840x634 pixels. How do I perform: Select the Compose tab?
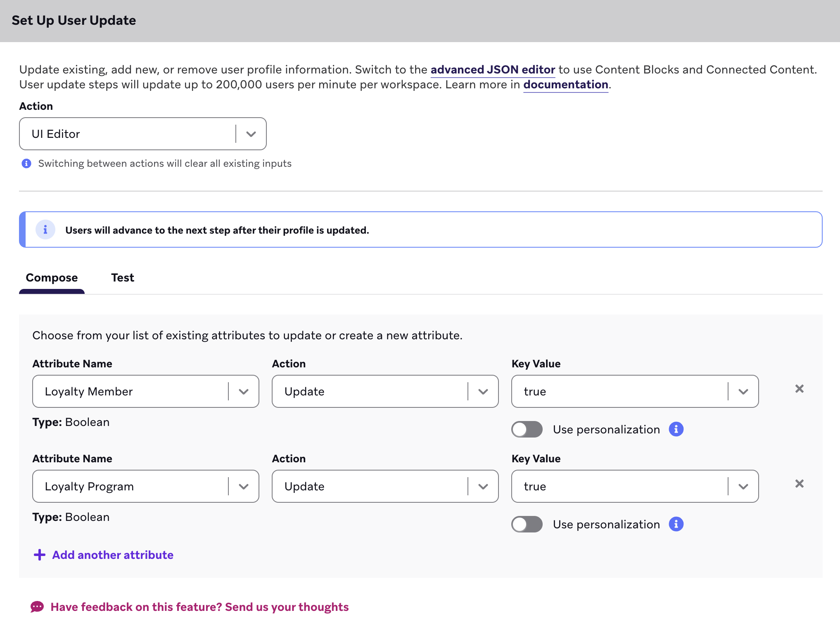(x=52, y=278)
